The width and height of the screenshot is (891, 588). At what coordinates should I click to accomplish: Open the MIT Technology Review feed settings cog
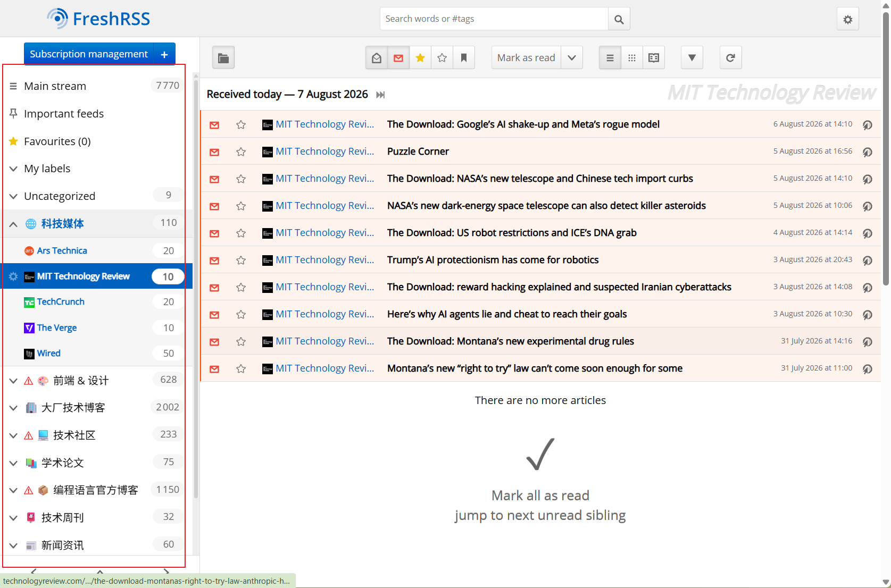click(x=13, y=276)
